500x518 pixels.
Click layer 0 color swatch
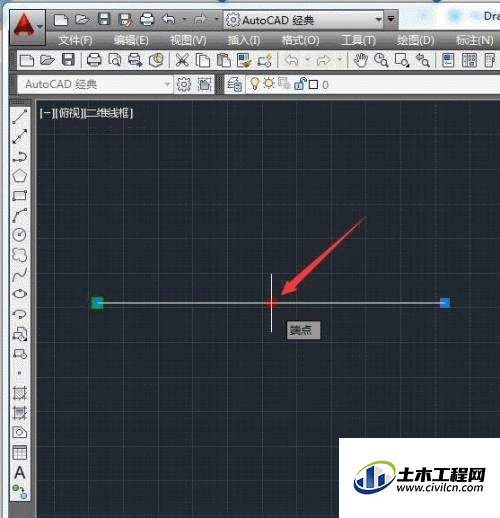pos(313,85)
